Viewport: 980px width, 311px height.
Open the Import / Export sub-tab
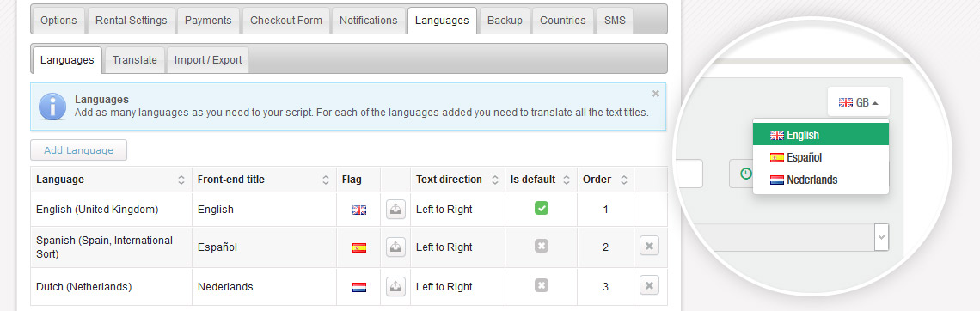(208, 60)
